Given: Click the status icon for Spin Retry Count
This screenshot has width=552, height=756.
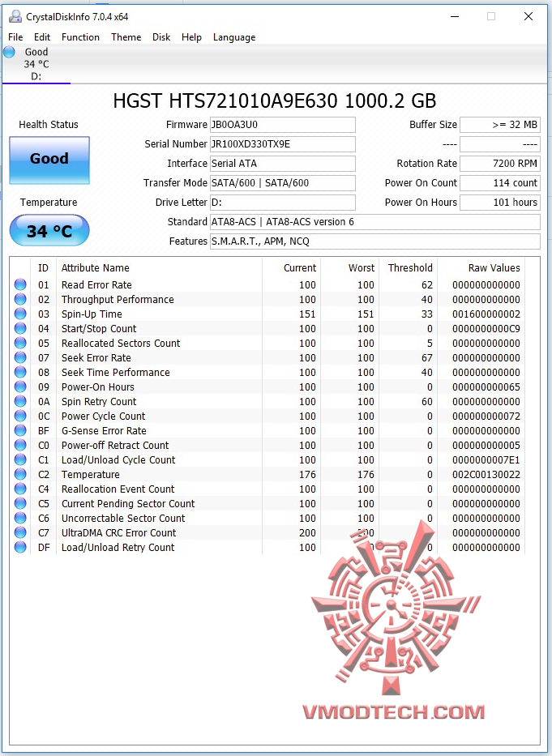Looking at the screenshot, I should (x=20, y=401).
